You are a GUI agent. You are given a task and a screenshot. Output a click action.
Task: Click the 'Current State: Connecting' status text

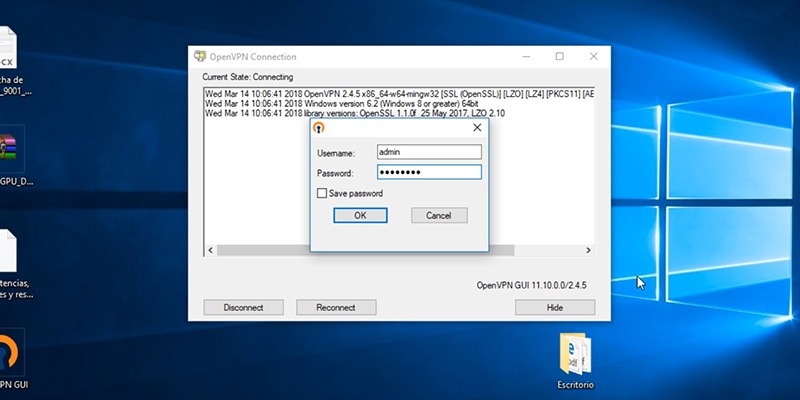(x=247, y=77)
